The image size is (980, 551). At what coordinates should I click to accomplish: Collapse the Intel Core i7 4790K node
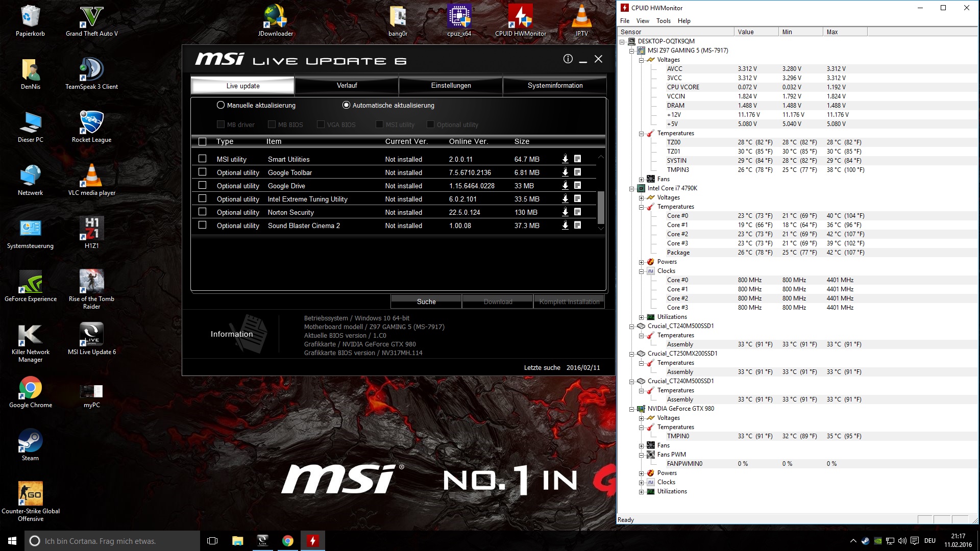tap(631, 188)
